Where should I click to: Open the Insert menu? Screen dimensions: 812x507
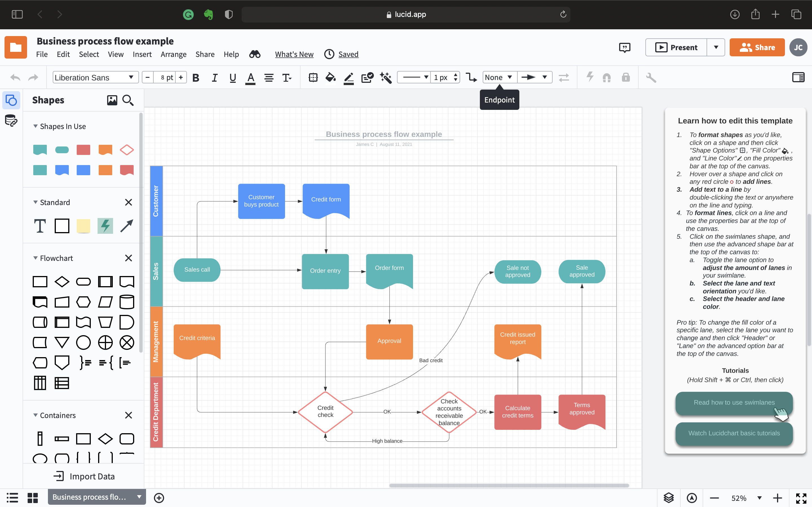coord(142,54)
